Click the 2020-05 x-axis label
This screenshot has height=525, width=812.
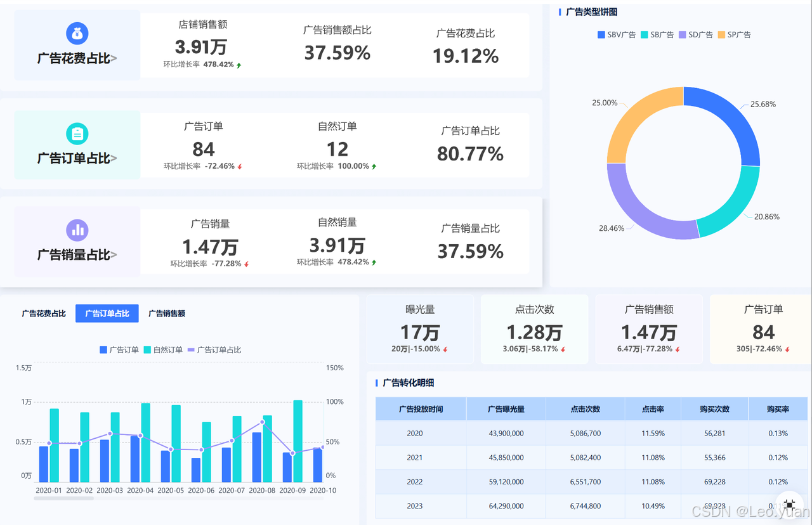click(x=171, y=490)
